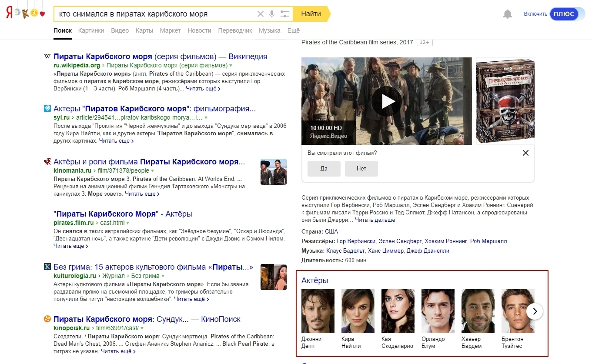Open 'Актеры Пиратов Карибского моря: фильмография' result
The height and width of the screenshot is (364, 592).
[x=154, y=109]
